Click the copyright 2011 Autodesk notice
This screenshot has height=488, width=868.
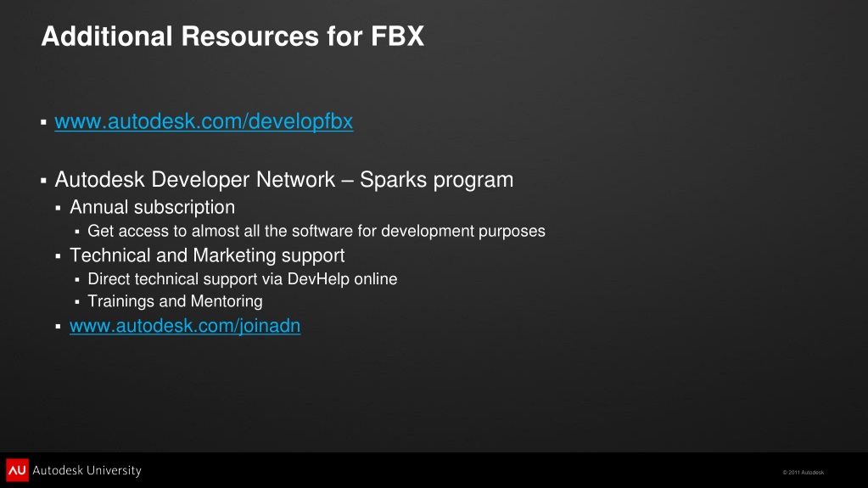804,473
